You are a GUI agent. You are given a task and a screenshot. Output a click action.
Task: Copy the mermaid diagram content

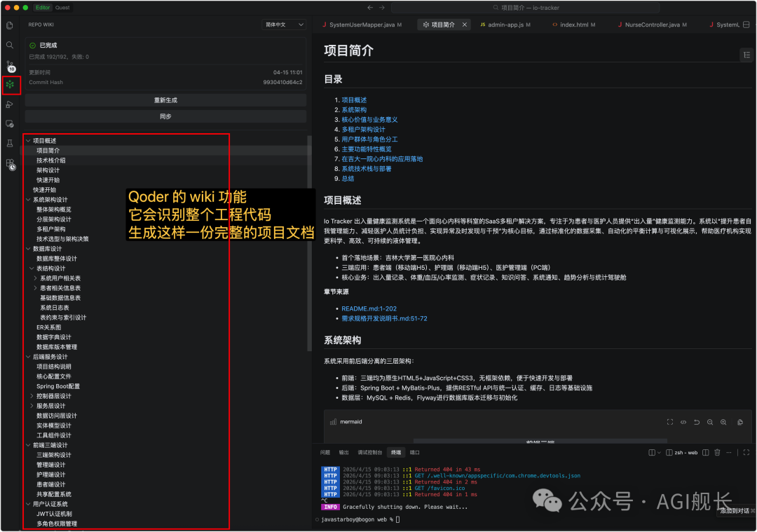click(x=739, y=423)
